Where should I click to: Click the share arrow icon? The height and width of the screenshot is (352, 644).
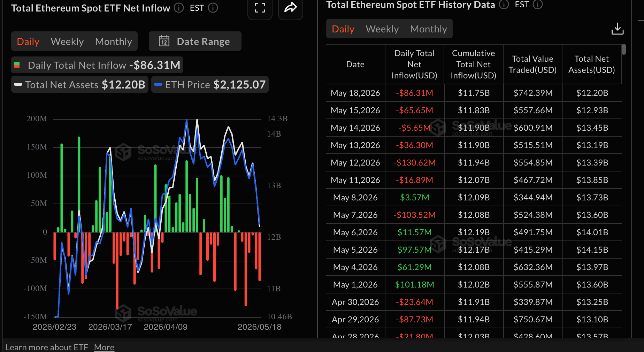click(x=291, y=8)
